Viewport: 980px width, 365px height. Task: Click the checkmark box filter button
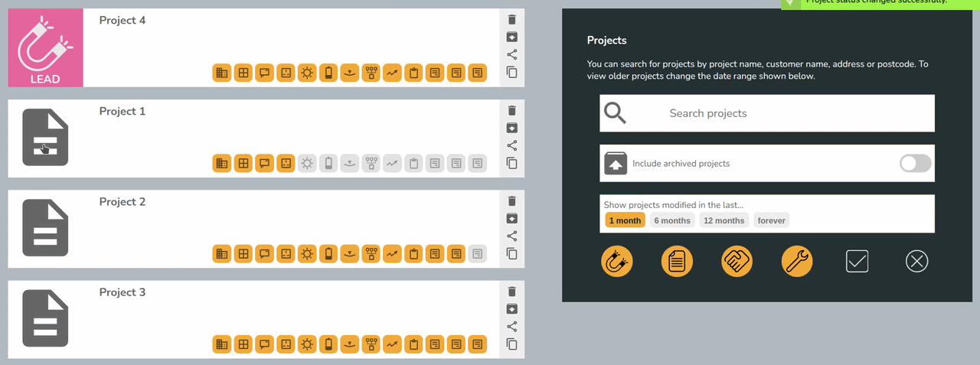coord(857,262)
